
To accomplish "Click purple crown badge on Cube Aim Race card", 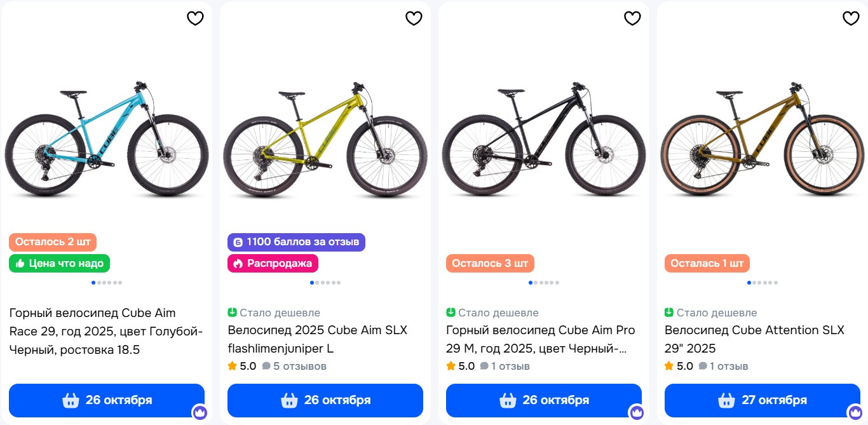I will [200, 412].
